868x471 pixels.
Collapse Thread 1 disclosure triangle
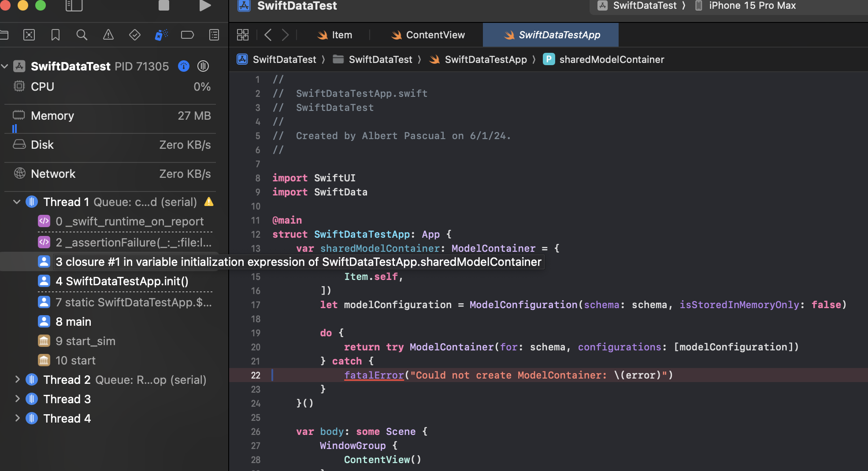pyautogui.click(x=17, y=202)
